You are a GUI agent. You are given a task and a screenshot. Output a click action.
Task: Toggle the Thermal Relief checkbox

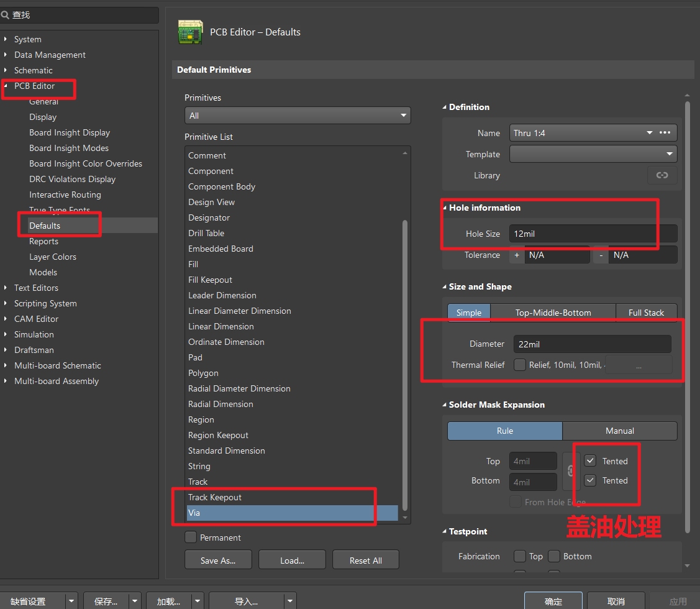pyautogui.click(x=520, y=365)
